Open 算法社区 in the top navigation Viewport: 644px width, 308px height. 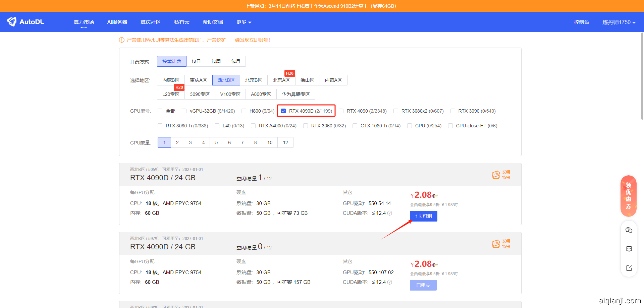tap(151, 22)
